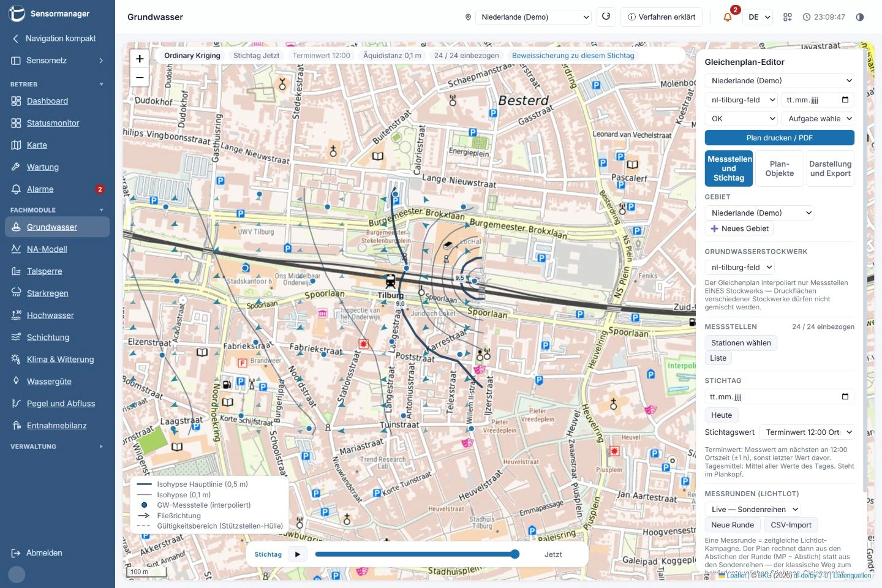Collapse the FACHMODULE section
The width and height of the screenshot is (882, 588).
58,210
